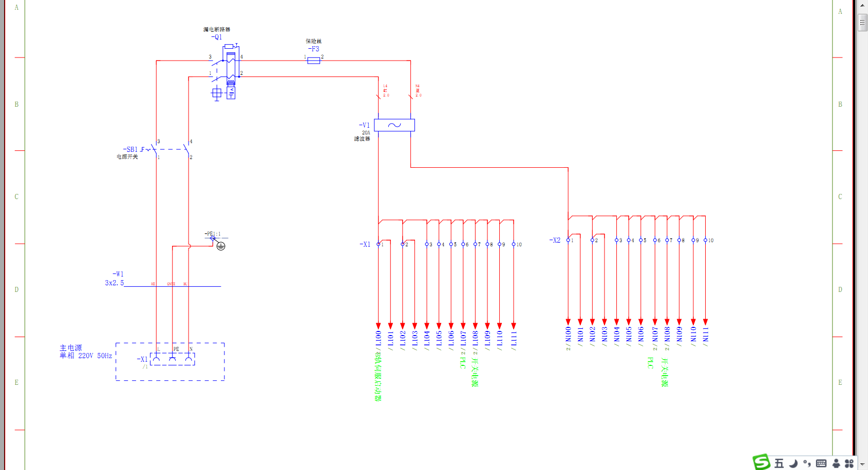Viewport: 868px width, 470px height.
Task: Click the vertical scrollbar thumb
Action: pyautogui.click(x=862, y=23)
